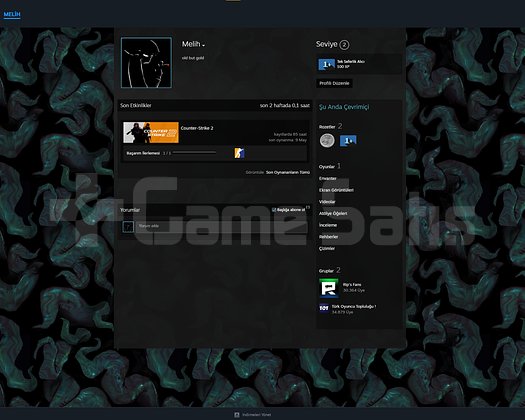Click the blue 1+ badge under Rozetler
The image size is (525, 420).
(x=348, y=141)
